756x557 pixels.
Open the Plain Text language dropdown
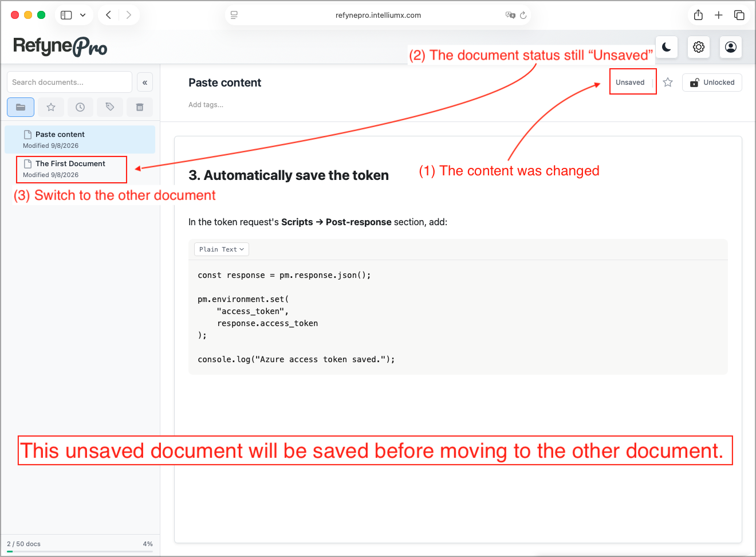point(222,249)
